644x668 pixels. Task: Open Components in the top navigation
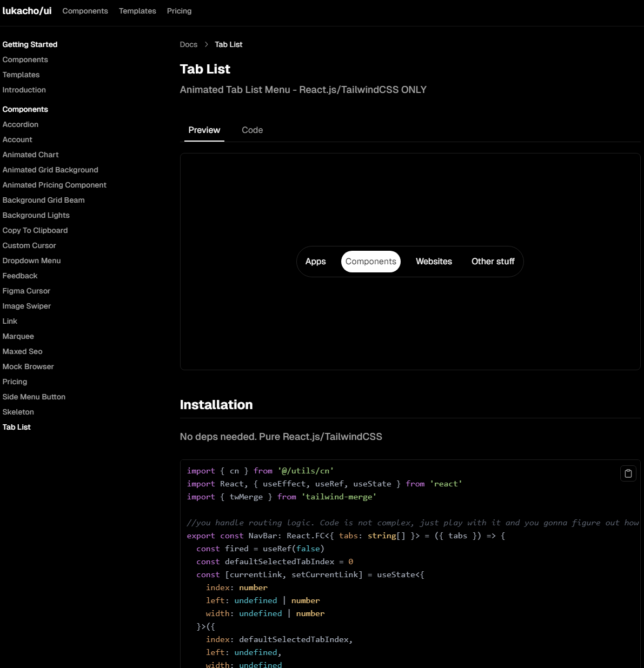tap(85, 11)
